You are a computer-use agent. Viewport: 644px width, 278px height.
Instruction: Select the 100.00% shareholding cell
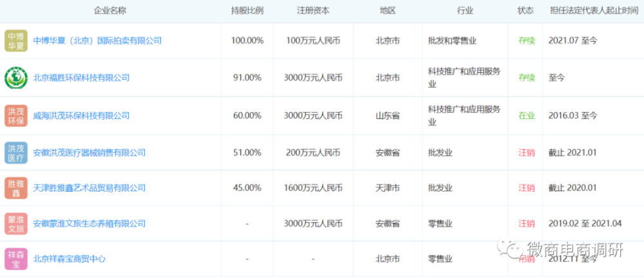[247, 41]
